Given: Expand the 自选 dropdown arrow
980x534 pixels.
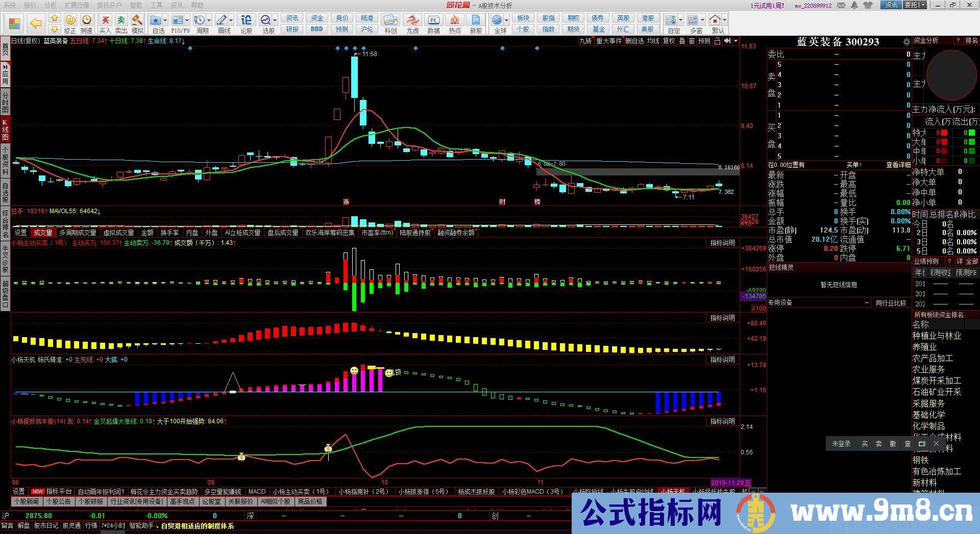Looking at the screenshot, I should (x=165, y=20).
